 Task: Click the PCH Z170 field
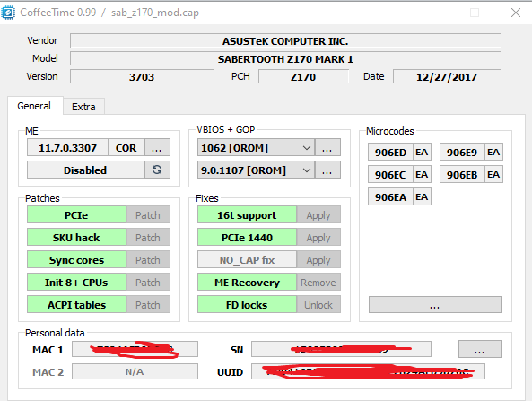pos(303,76)
